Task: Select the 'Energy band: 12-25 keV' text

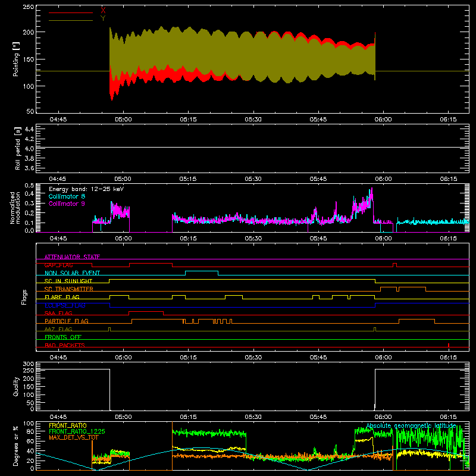Action: [x=86, y=189]
